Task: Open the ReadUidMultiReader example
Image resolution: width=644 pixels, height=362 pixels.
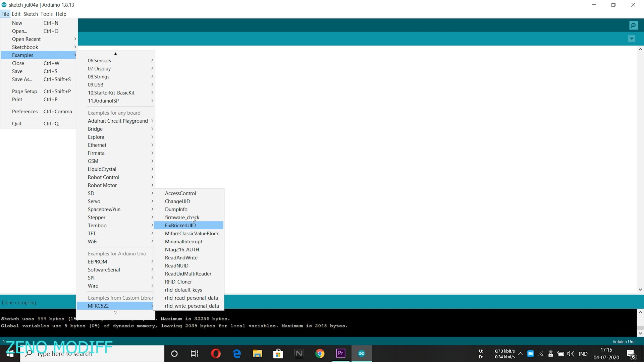Action: tap(189, 274)
